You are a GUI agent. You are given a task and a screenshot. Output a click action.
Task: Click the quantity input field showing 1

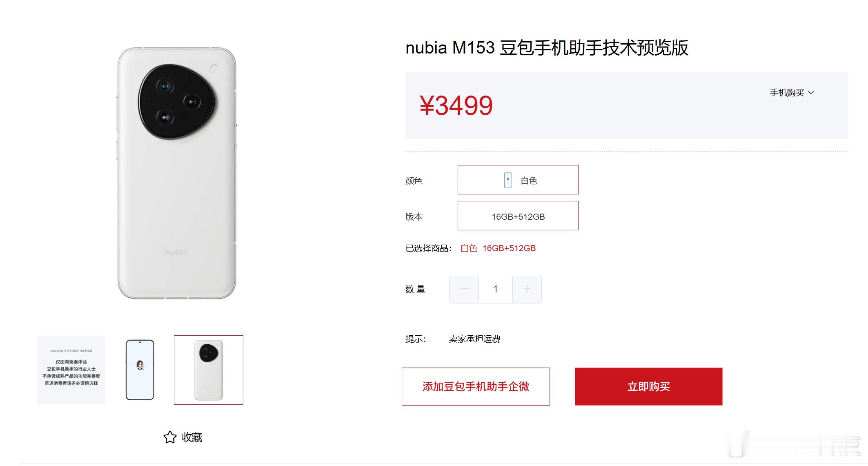point(495,289)
